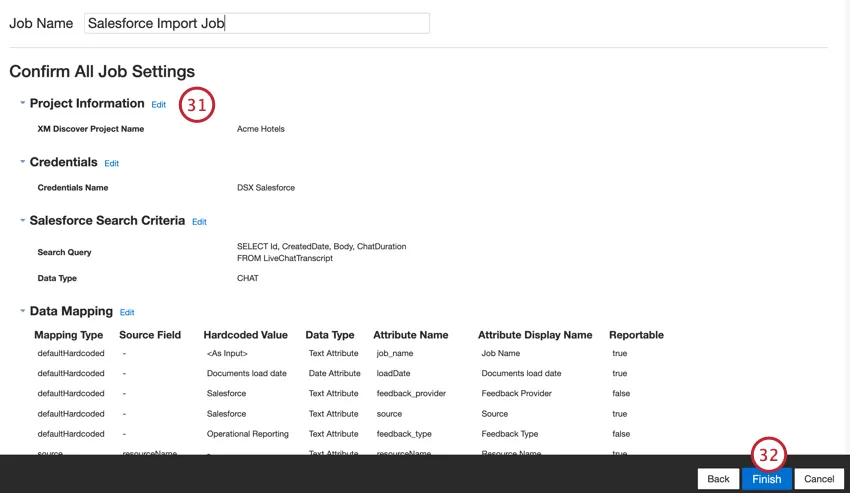Click the red step 31 marker
This screenshot has height=493, width=850.
click(197, 105)
